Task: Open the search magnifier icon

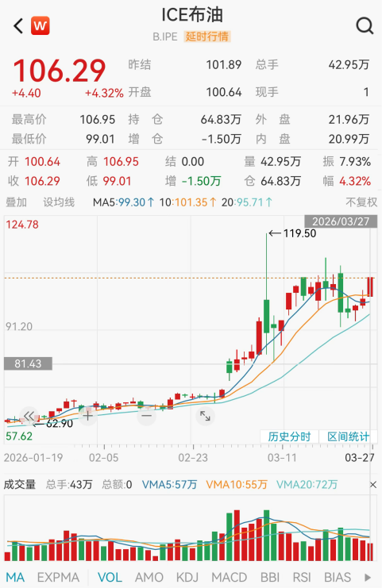Action: 365,26
